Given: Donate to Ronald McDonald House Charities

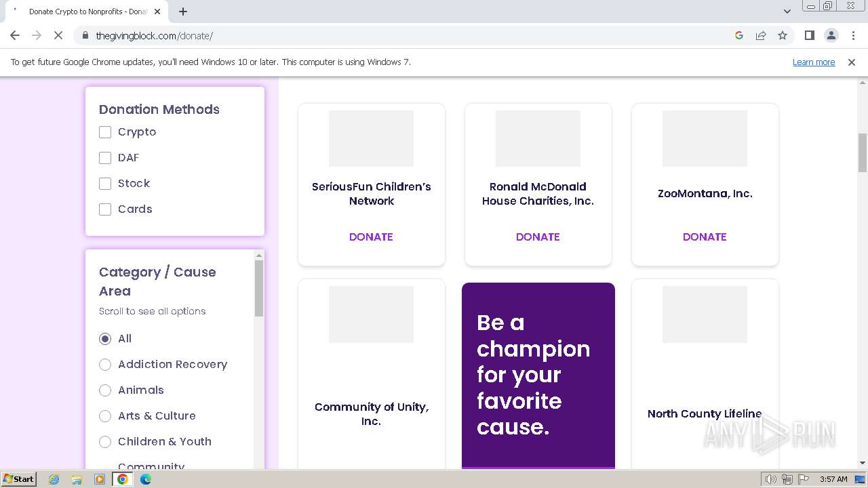Looking at the screenshot, I should click(x=538, y=237).
